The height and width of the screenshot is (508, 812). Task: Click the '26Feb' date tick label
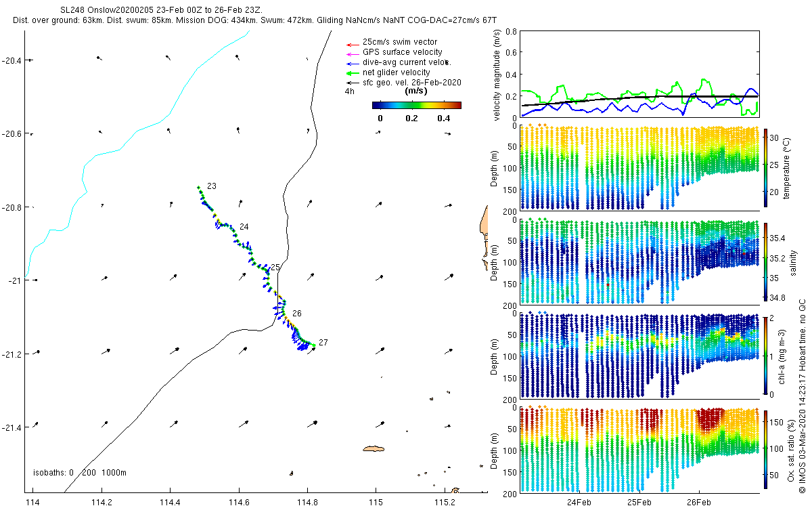[x=698, y=503]
